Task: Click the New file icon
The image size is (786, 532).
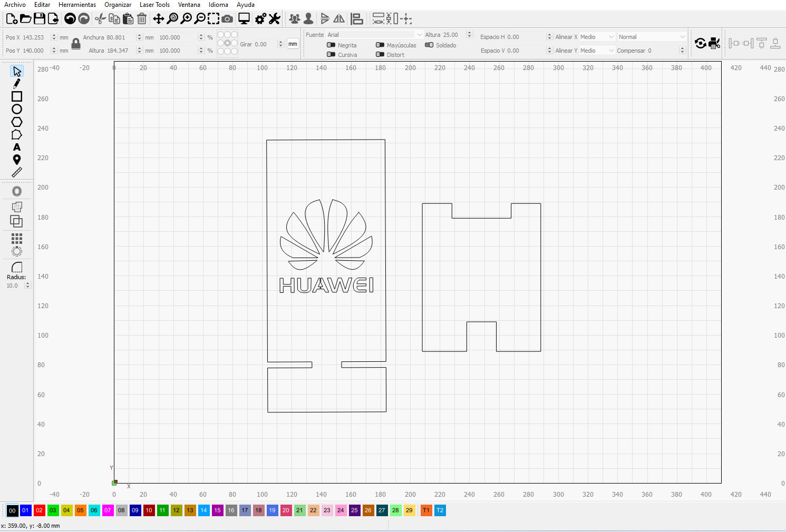Action: (12, 19)
